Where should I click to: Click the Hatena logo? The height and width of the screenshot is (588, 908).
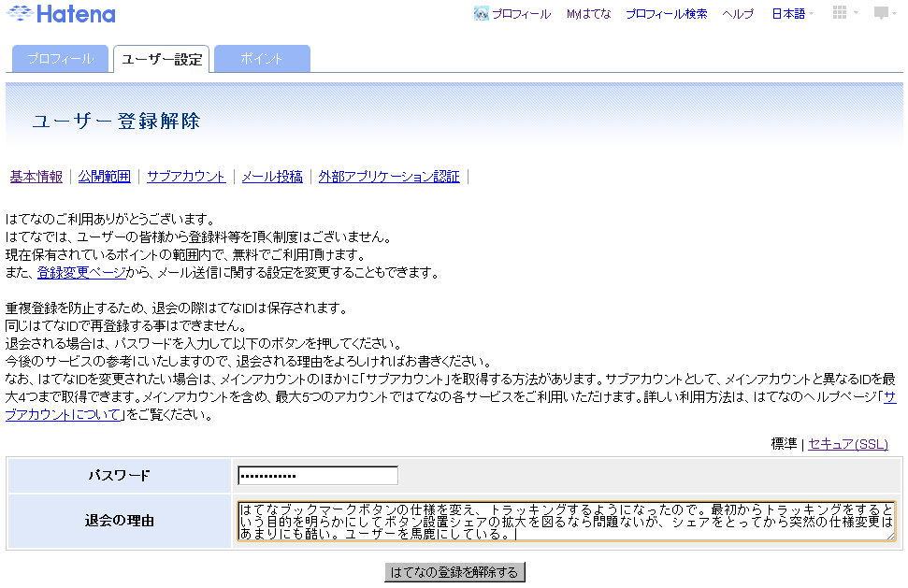(x=61, y=14)
